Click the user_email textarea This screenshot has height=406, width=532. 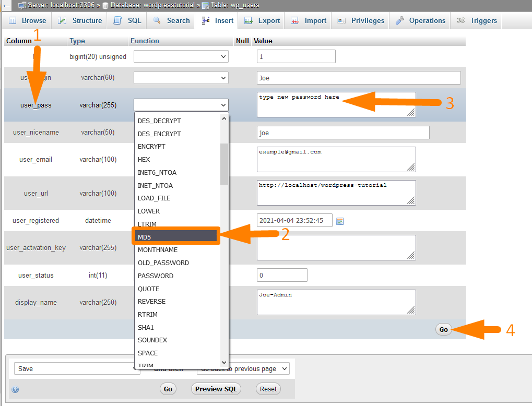pos(336,159)
